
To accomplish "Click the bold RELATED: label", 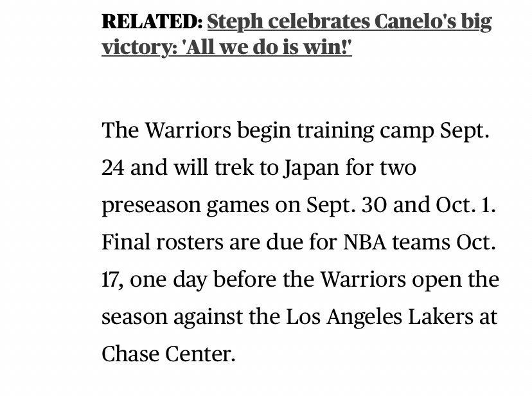I will pyautogui.click(x=152, y=21).
